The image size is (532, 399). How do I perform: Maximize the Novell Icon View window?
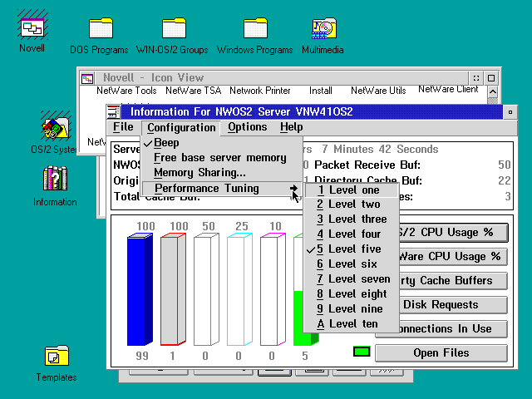pos(491,78)
